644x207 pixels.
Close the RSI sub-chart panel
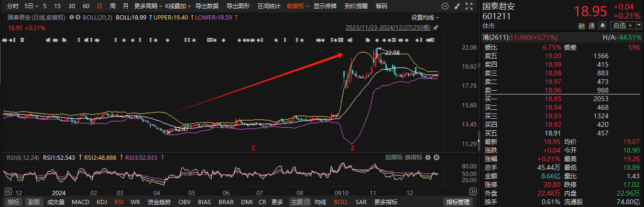coord(436,157)
